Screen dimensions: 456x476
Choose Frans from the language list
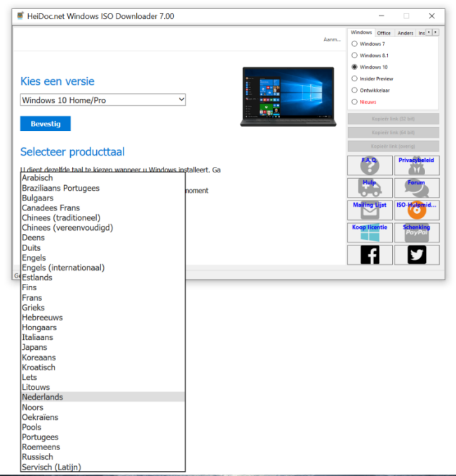[x=103, y=297]
